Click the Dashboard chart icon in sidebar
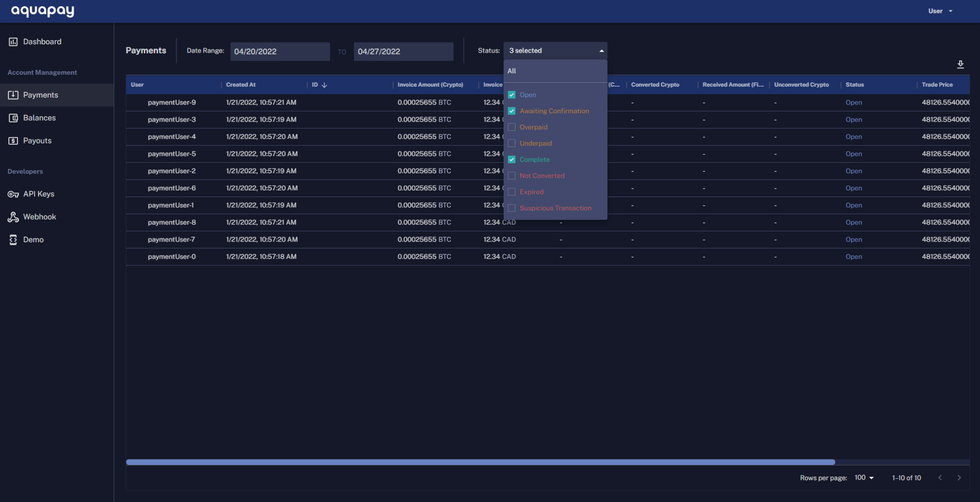Image resolution: width=980 pixels, height=502 pixels. pyautogui.click(x=13, y=42)
